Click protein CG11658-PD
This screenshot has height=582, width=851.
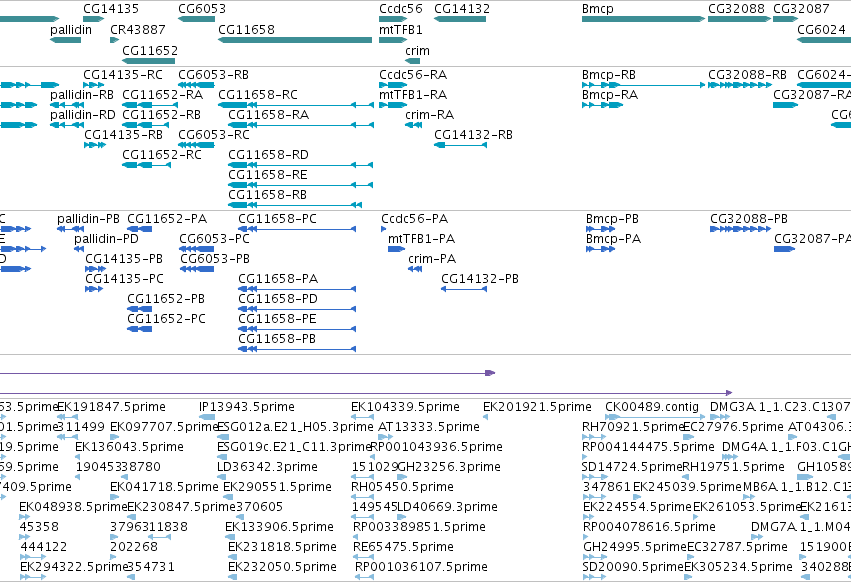coord(297,309)
